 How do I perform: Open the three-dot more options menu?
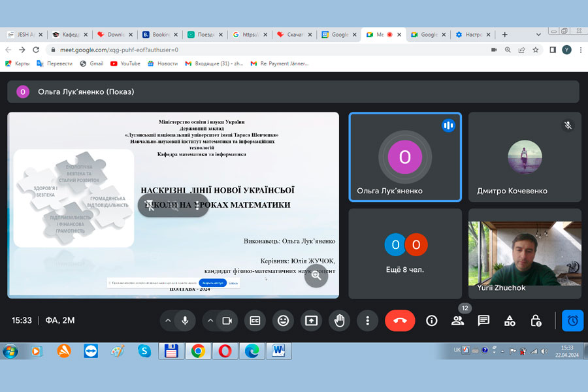(368, 321)
